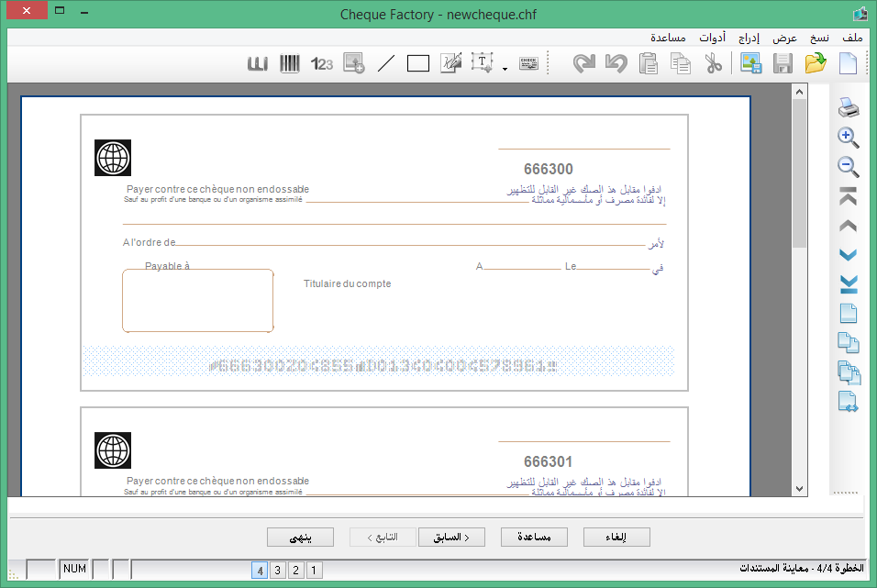Insert a CHECK MICR field
Screen dimensions: 877x588
click(528, 63)
